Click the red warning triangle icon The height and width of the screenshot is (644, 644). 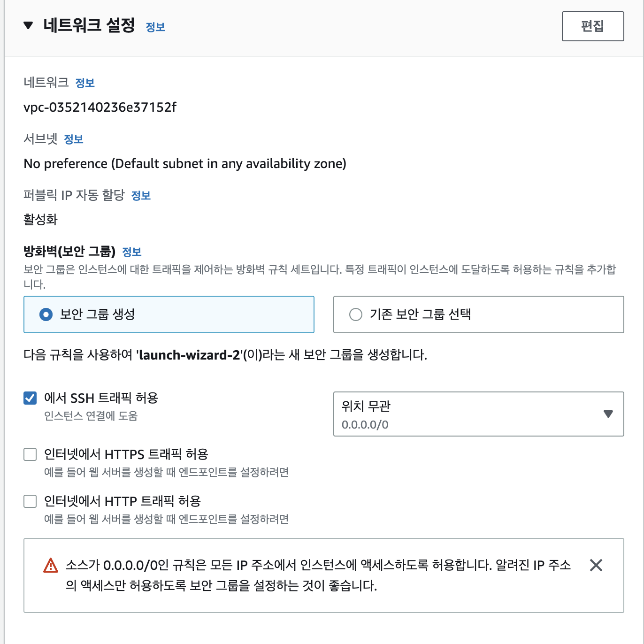click(x=51, y=566)
